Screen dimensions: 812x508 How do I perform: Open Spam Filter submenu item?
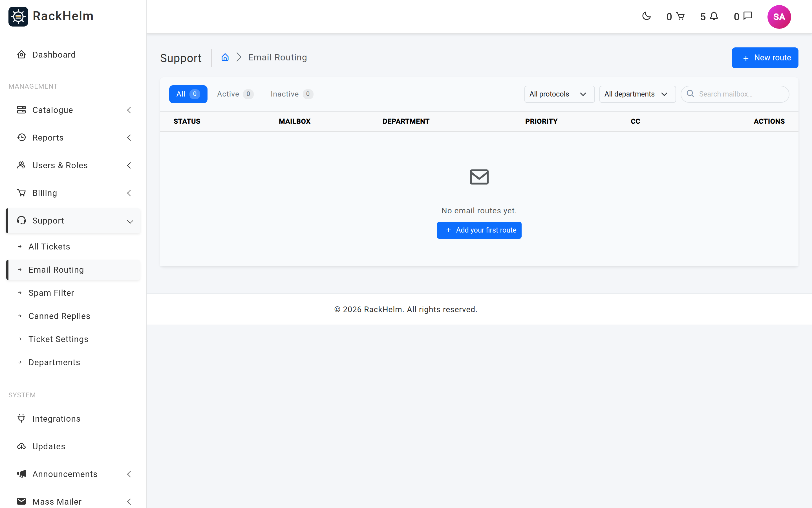click(73, 293)
